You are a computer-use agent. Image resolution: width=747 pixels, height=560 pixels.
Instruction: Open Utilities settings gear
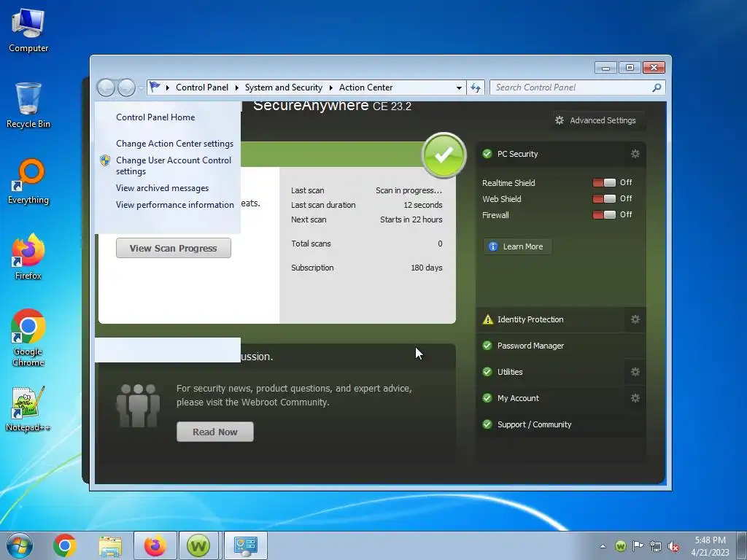point(635,372)
